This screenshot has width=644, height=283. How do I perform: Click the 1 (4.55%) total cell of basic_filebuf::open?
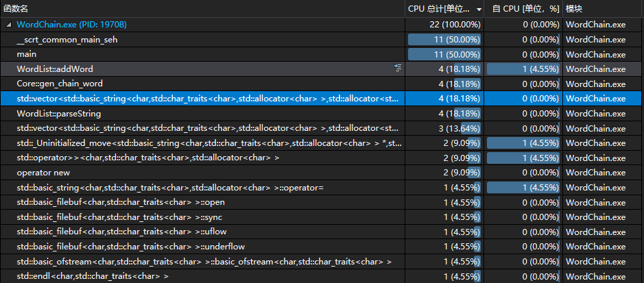tap(444, 202)
